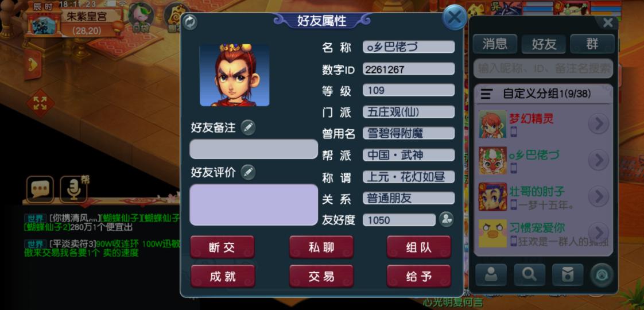Edit the 好友评价 review with pencil icon

click(247, 172)
